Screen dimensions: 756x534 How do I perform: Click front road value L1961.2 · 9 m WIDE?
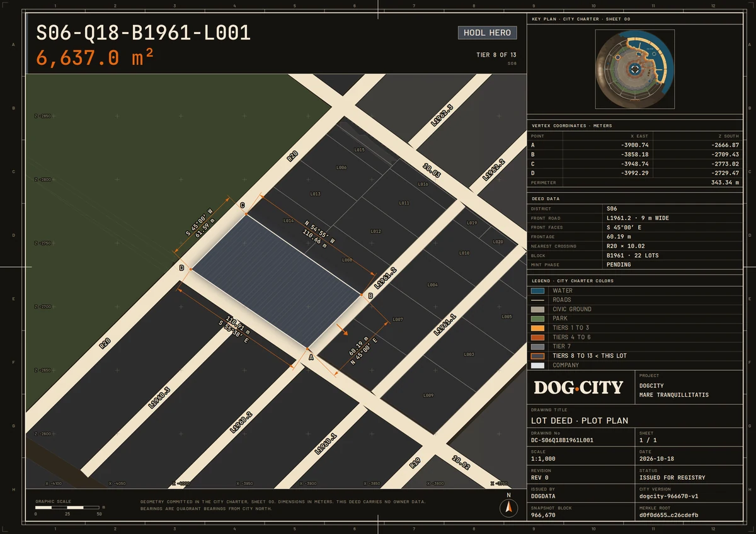(x=638, y=218)
